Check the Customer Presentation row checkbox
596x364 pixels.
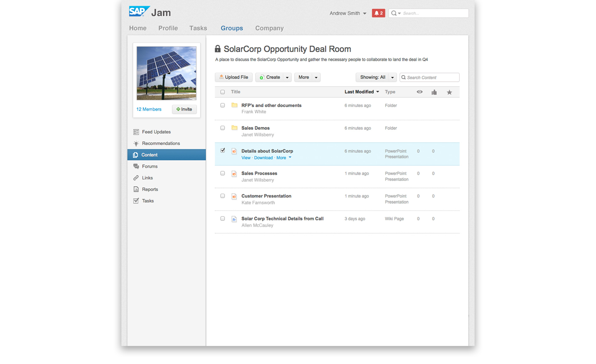click(x=223, y=196)
